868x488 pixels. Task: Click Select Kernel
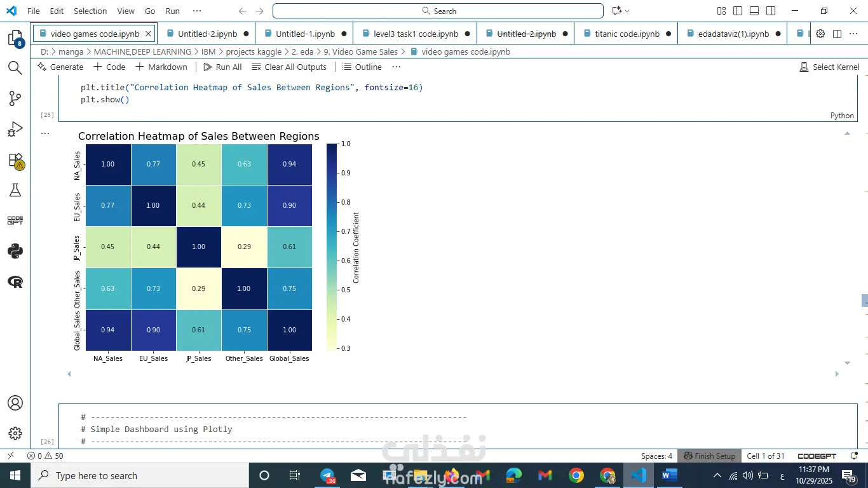click(829, 67)
